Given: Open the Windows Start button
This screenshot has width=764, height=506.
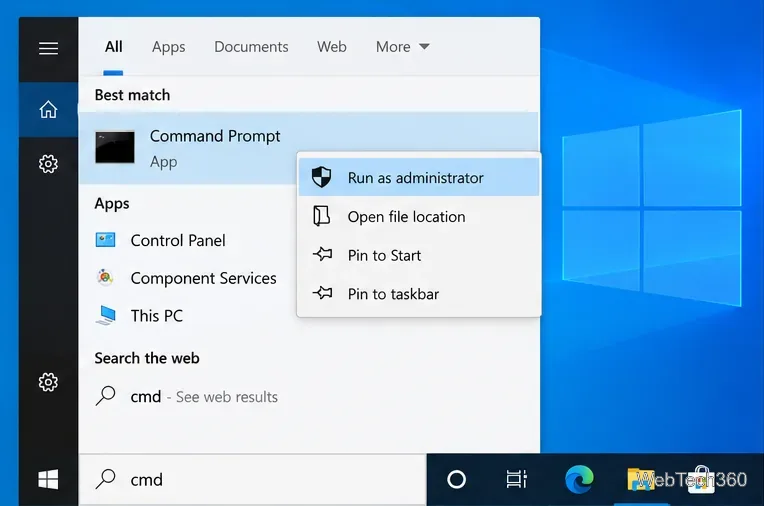Looking at the screenshot, I should pos(48,480).
